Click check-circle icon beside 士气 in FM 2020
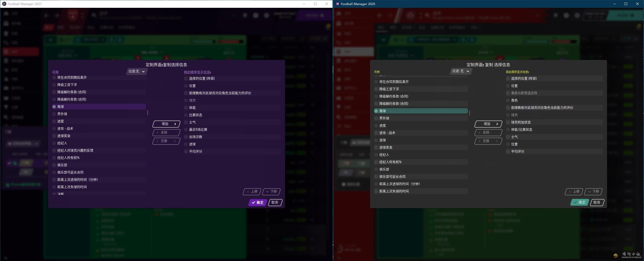Viewport: 644px width, 261px height. click(x=508, y=137)
